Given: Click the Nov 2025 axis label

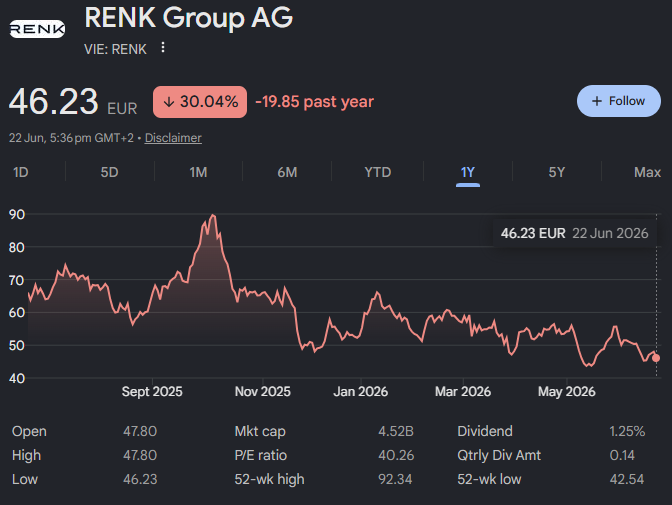Looking at the screenshot, I should pos(263,391).
